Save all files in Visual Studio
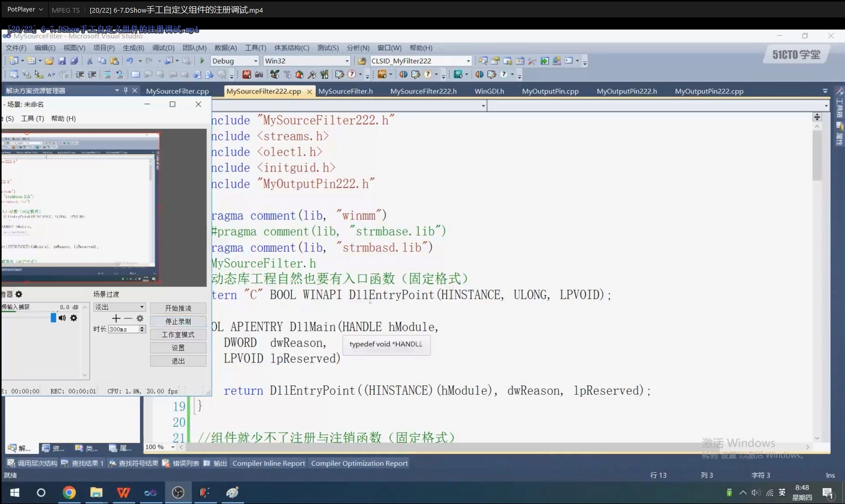This screenshot has width=845, height=504. [74, 60]
